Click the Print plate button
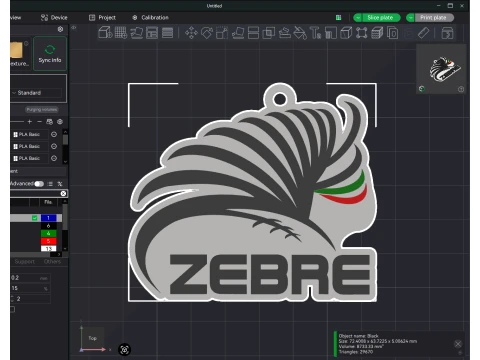The height and width of the screenshot is (360, 480). click(434, 18)
